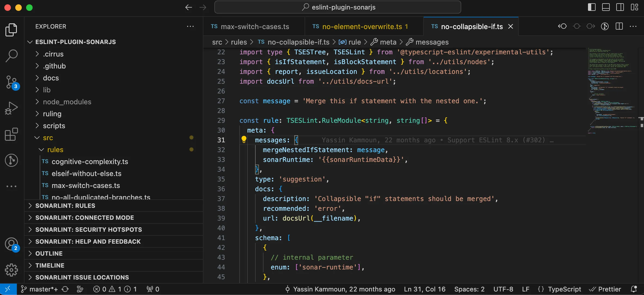Open elseif-without-else.ts from the explorer

[114, 174]
